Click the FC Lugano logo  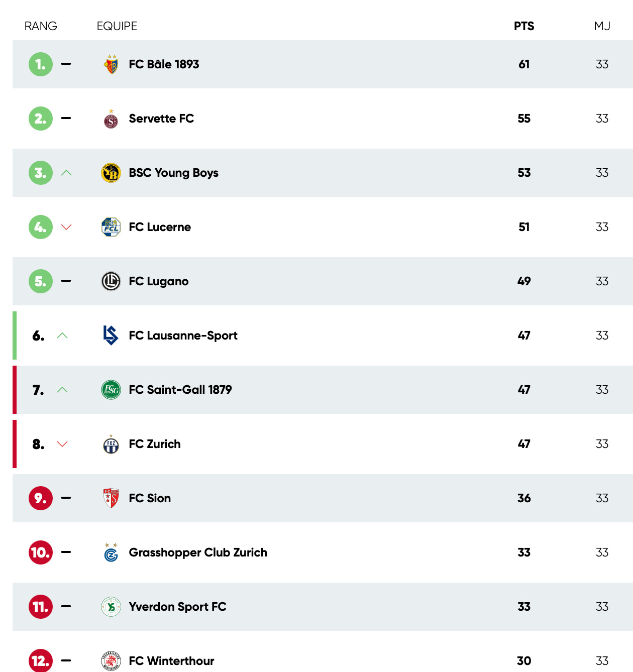point(111,281)
